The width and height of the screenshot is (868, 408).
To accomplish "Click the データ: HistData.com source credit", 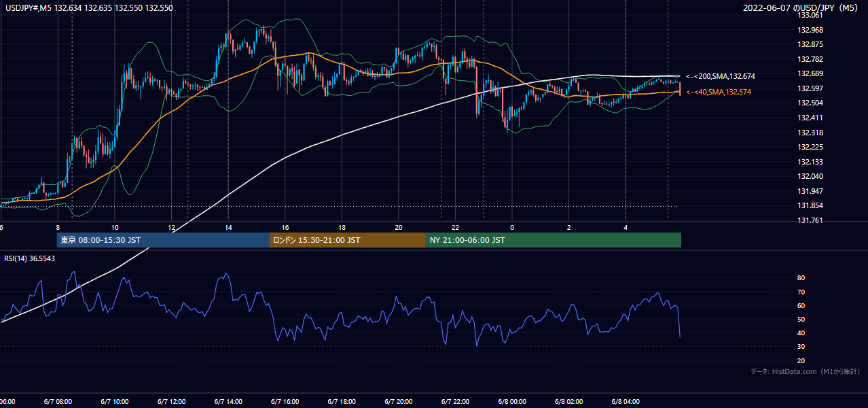I will (806, 372).
